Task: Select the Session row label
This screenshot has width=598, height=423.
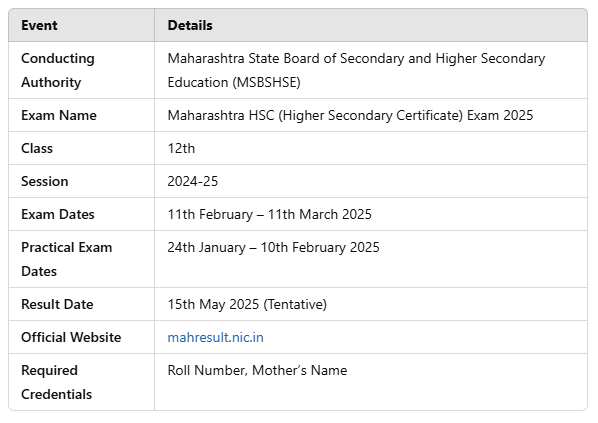Action: (45, 182)
